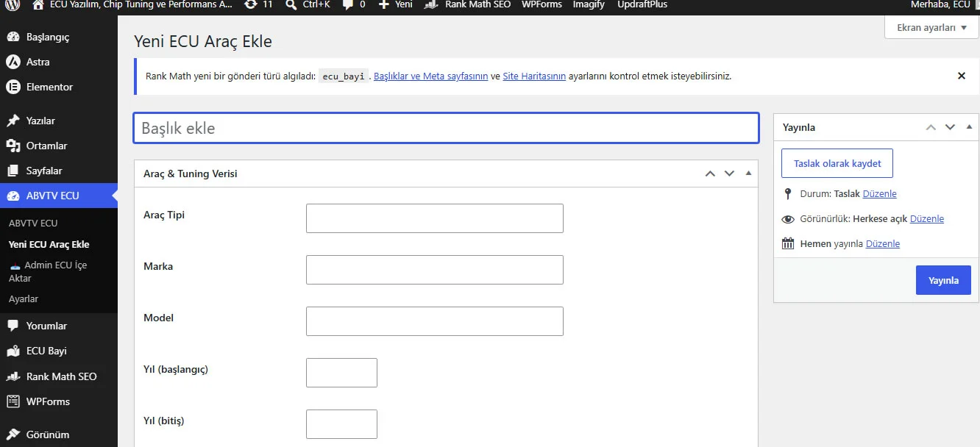Viewport: 980px width, 447px height.
Task: Expand Ekran ayarları dropdown
Action: [931, 27]
